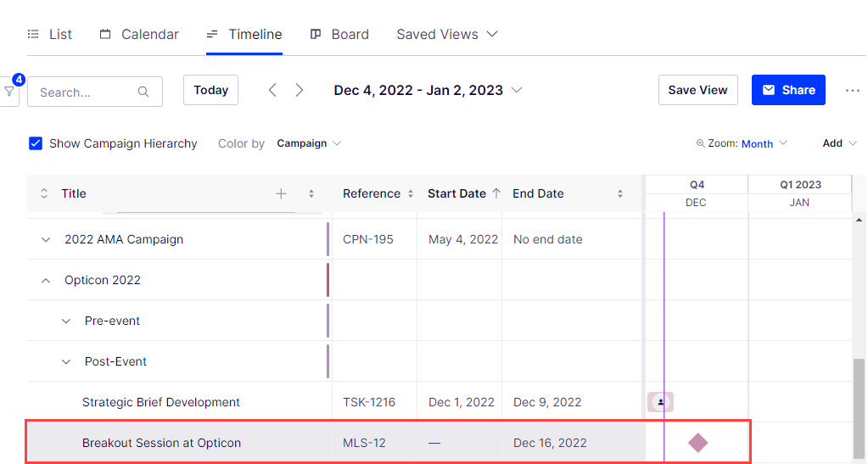Click reference CPN-195
Viewport: 868px width, 464px height.
[x=368, y=239]
